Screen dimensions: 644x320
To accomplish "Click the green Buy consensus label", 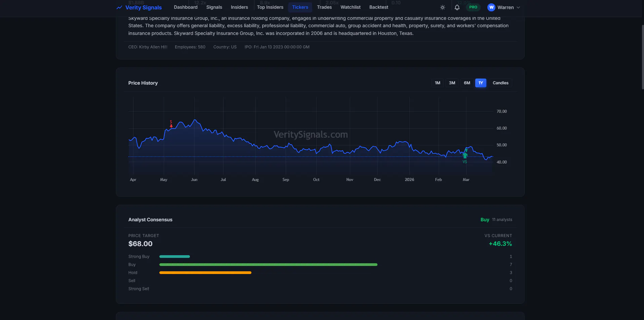I will pyautogui.click(x=485, y=220).
